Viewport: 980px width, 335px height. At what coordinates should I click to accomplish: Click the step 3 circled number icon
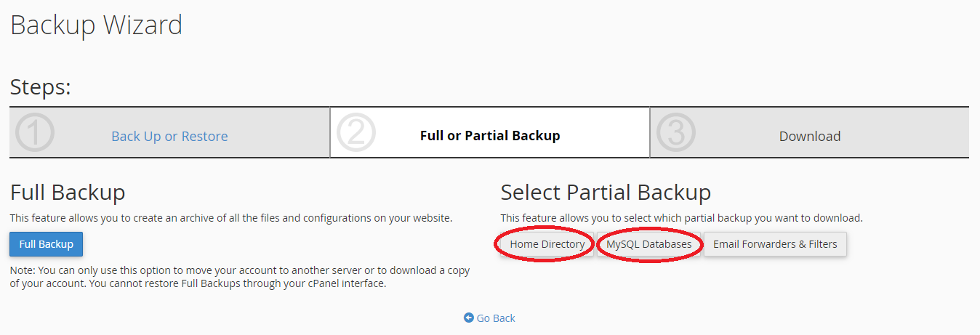point(676,132)
